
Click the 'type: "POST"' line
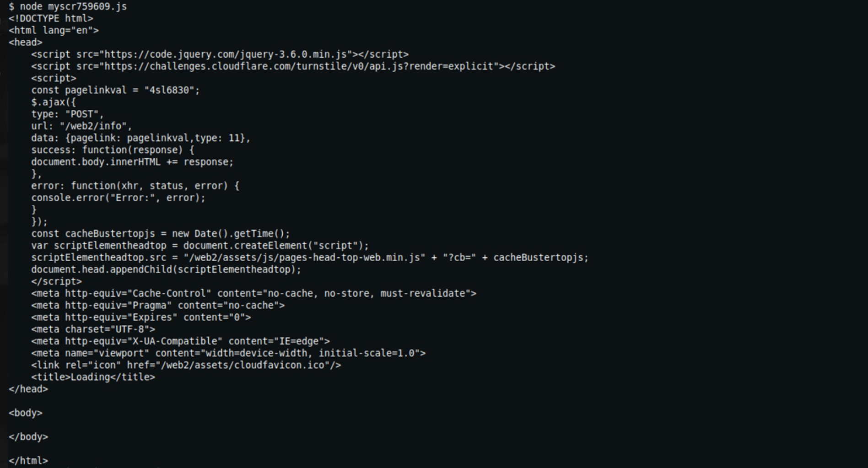(67, 114)
